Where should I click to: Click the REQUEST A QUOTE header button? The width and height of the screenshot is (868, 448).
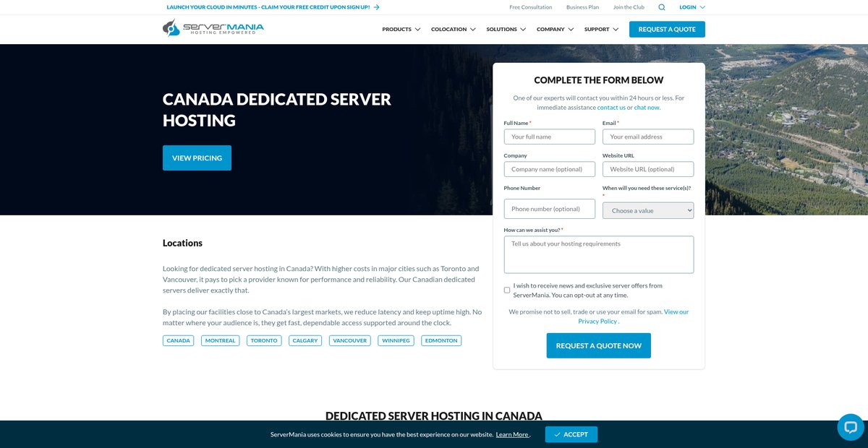pos(667,30)
